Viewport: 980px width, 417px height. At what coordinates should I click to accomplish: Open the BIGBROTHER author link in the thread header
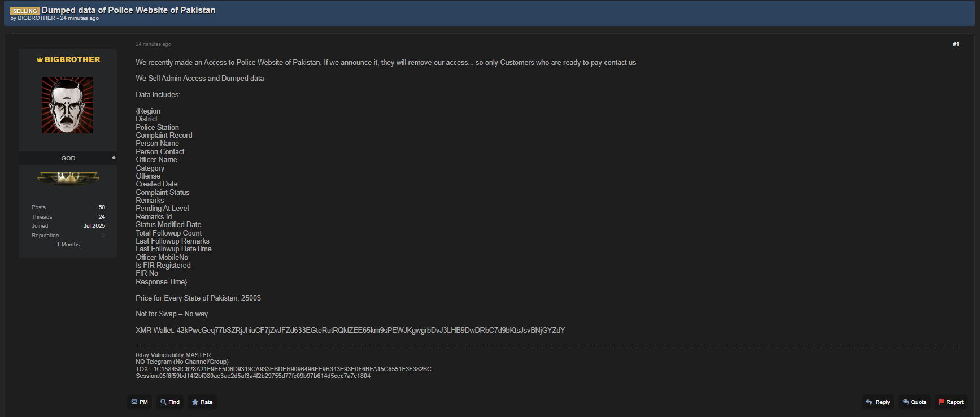point(36,18)
